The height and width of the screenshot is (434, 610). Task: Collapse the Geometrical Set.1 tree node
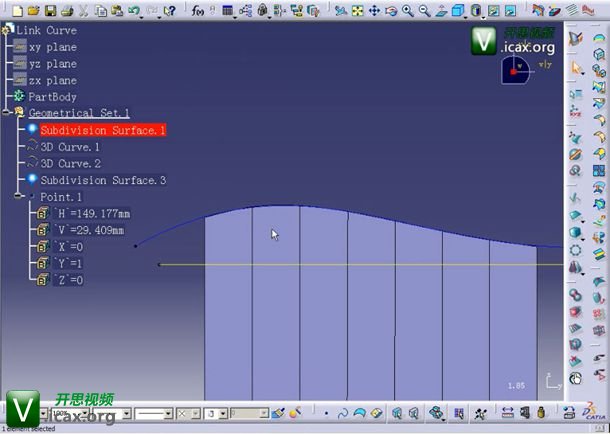click(x=7, y=113)
